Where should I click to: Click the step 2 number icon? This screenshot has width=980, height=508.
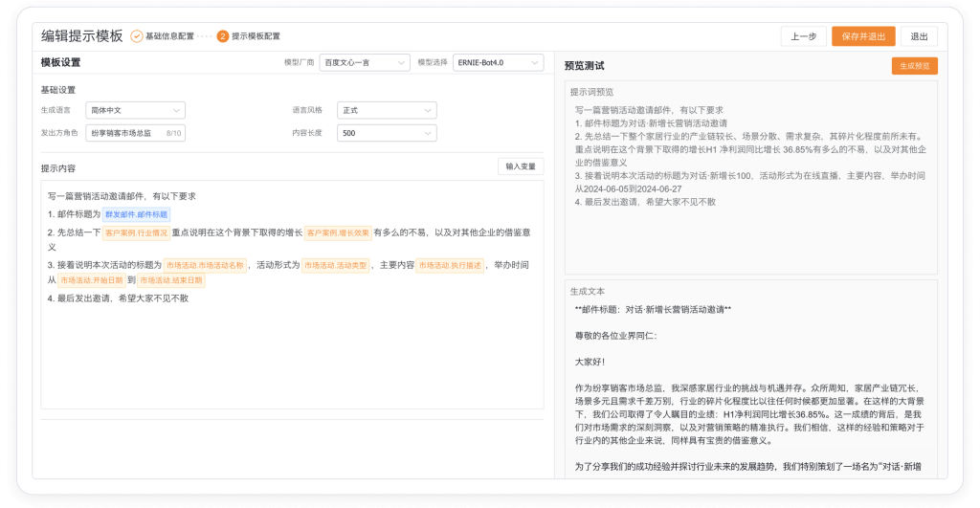coord(223,36)
